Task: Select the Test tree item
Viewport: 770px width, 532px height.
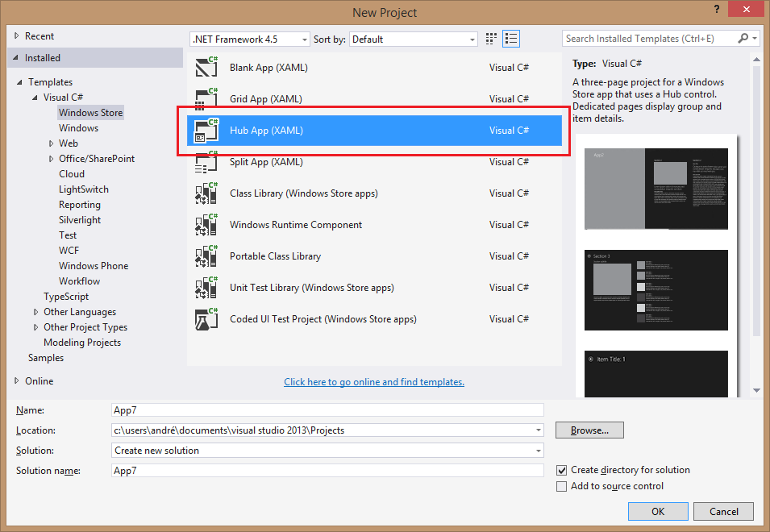Action: tap(68, 235)
